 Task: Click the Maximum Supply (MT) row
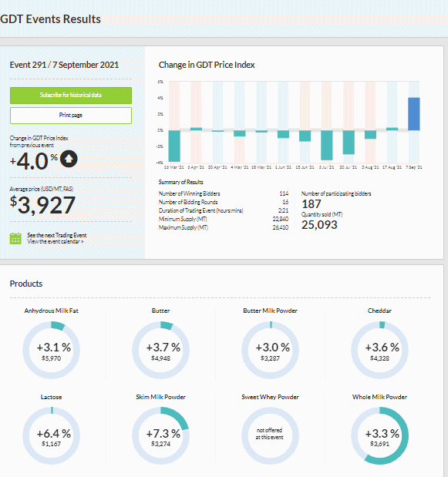[x=224, y=227]
